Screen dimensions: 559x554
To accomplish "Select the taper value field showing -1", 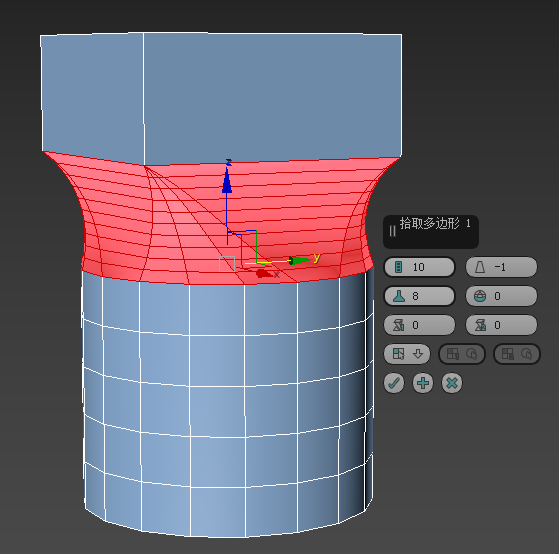I will (x=501, y=267).
